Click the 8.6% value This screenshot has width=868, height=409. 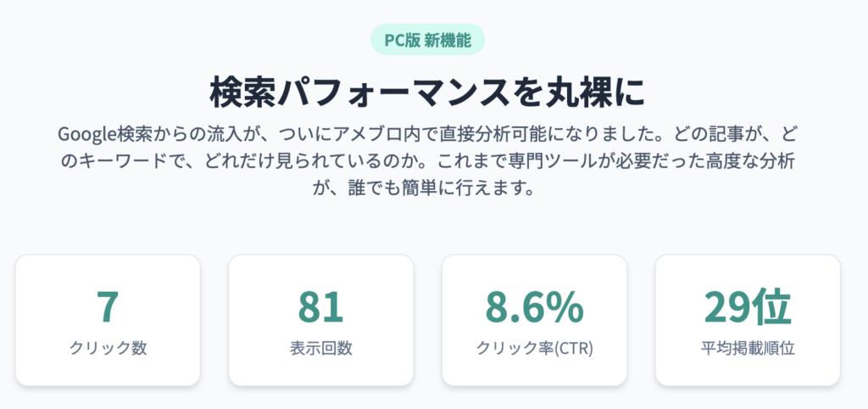534,307
